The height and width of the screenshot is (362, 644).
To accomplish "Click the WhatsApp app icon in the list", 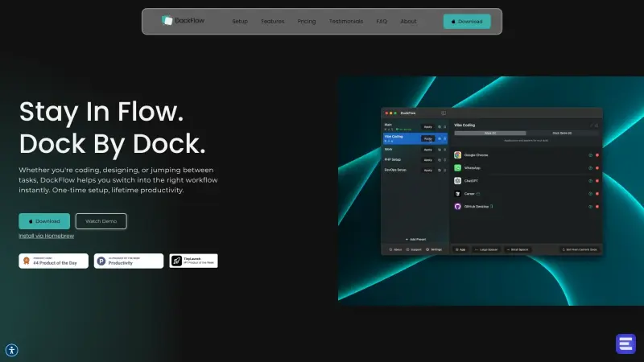I will click(457, 168).
